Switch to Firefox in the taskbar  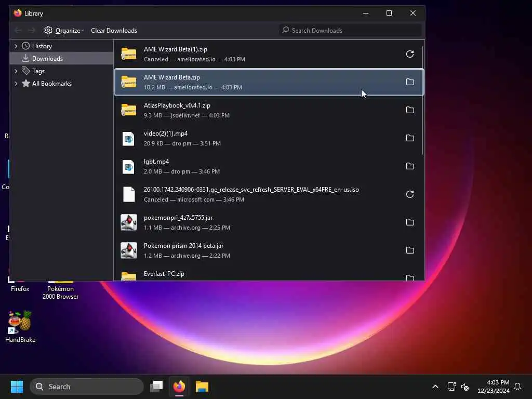pos(179,387)
